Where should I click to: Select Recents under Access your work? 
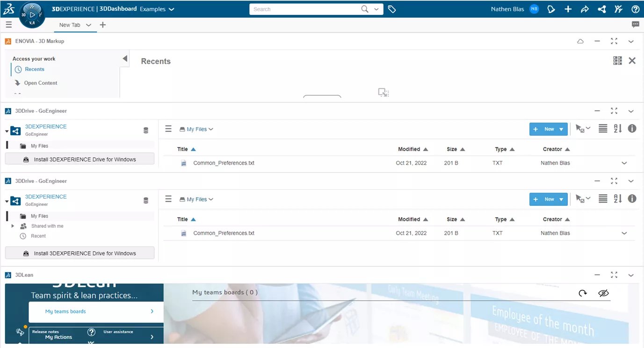(x=35, y=69)
